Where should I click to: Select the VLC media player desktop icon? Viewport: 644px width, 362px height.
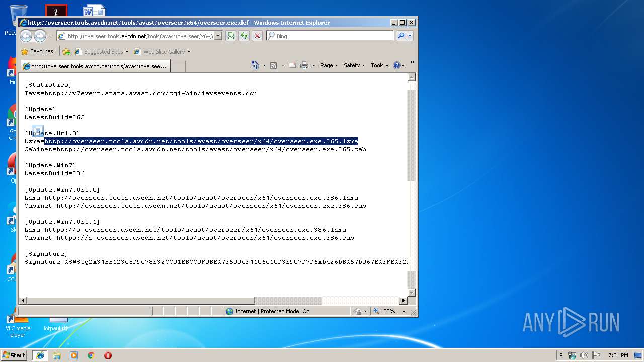point(18,326)
